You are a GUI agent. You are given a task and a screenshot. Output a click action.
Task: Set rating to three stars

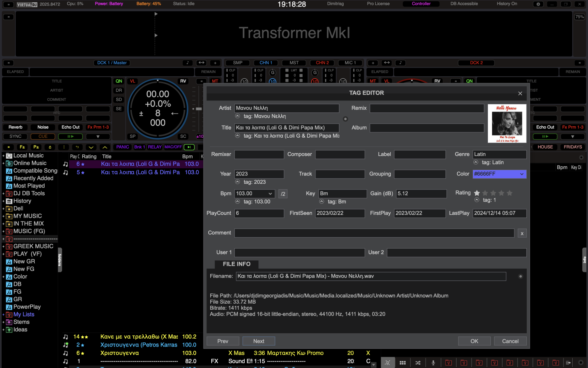(x=493, y=193)
